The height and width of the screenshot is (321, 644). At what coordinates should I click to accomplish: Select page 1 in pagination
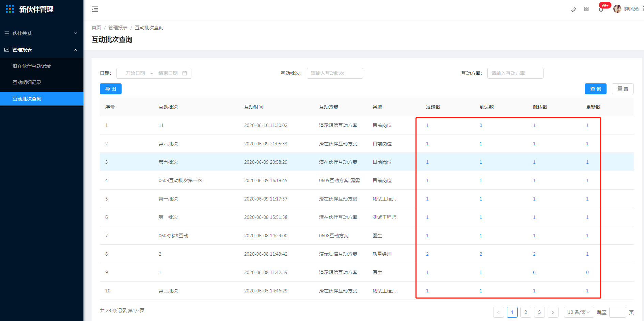click(512, 312)
